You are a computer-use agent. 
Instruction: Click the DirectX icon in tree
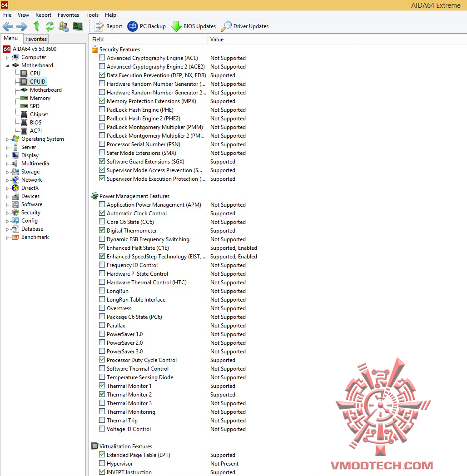coord(15,188)
